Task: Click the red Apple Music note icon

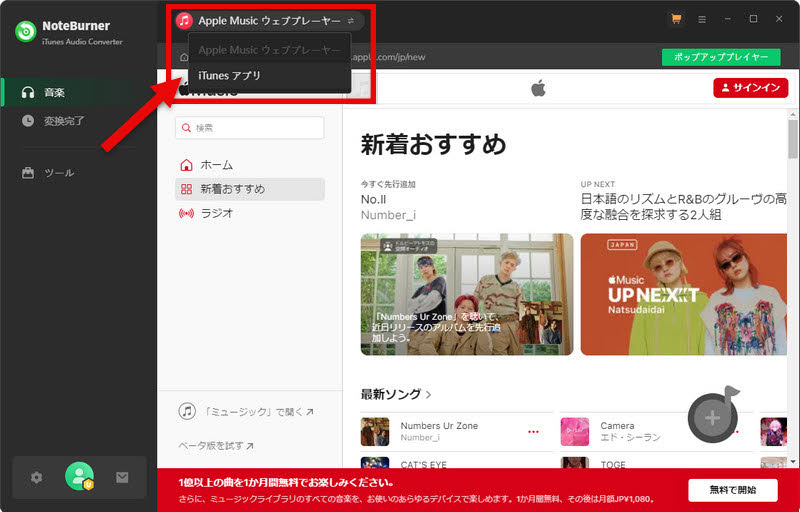Action: (184, 20)
